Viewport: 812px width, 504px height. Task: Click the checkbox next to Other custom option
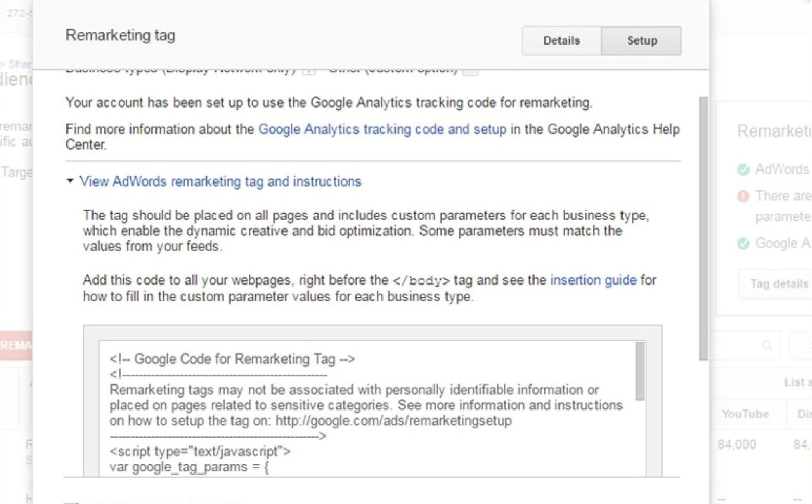pos(470,70)
